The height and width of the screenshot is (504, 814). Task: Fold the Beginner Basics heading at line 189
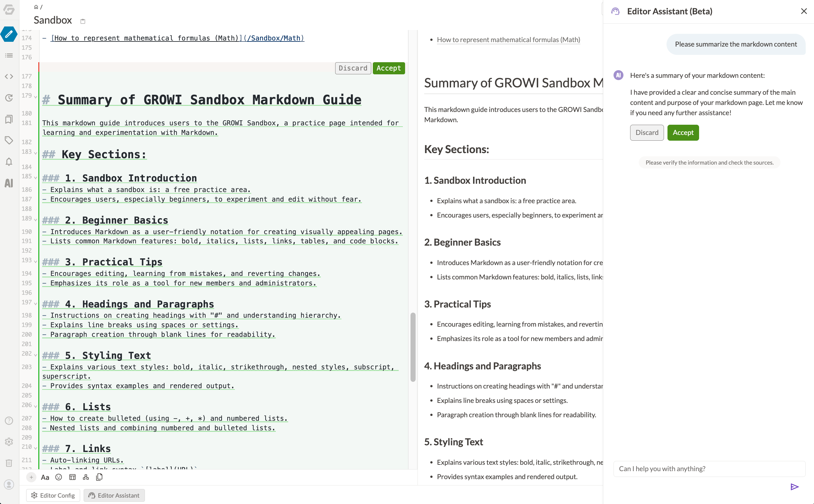pyautogui.click(x=35, y=220)
